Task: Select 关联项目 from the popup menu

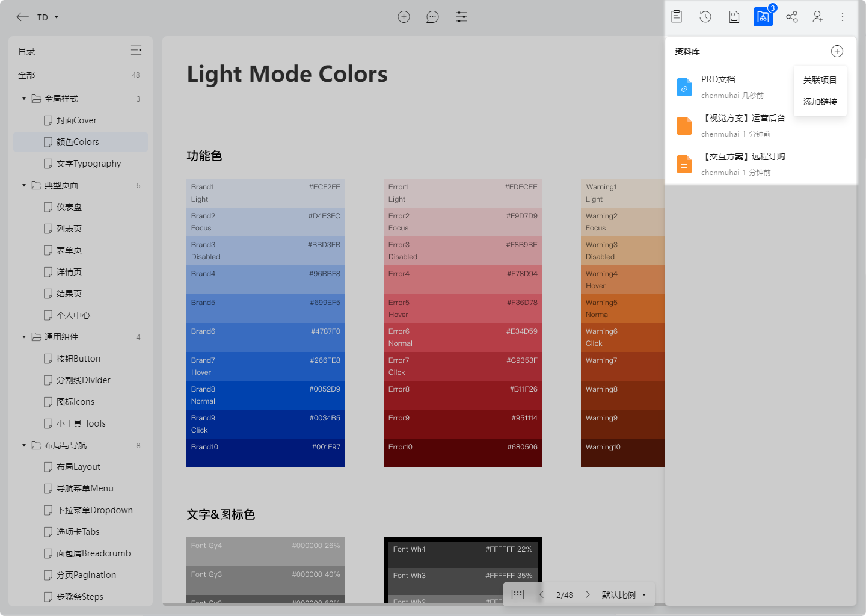Action: click(820, 80)
